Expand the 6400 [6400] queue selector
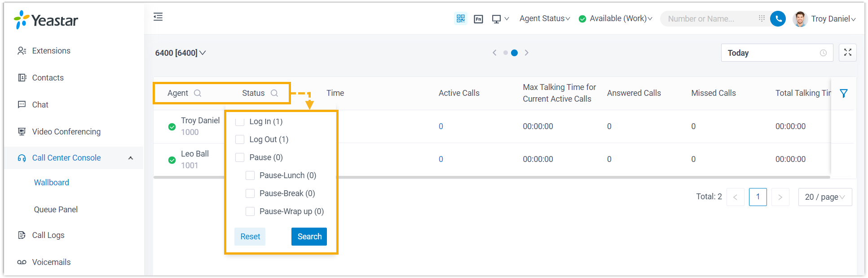This screenshot has height=278, width=868. [180, 53]
